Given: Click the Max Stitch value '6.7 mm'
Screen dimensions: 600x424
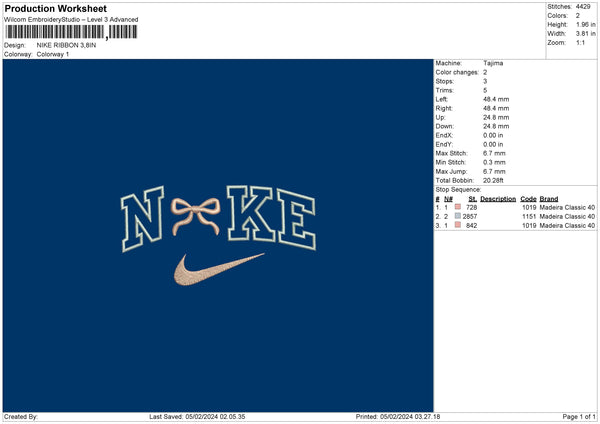Looking at the screenshot, I should tap(494, 153).
